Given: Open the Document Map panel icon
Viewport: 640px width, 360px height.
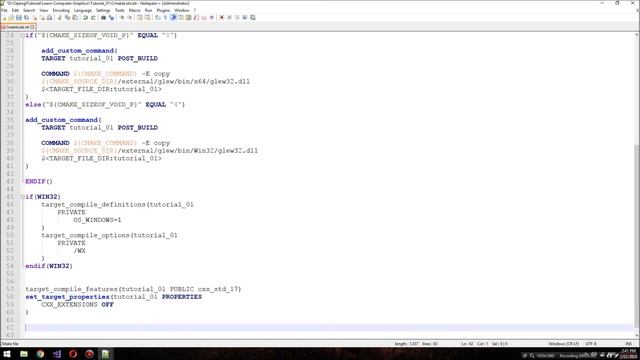Looking at the screenshot, I should point(188,18).
